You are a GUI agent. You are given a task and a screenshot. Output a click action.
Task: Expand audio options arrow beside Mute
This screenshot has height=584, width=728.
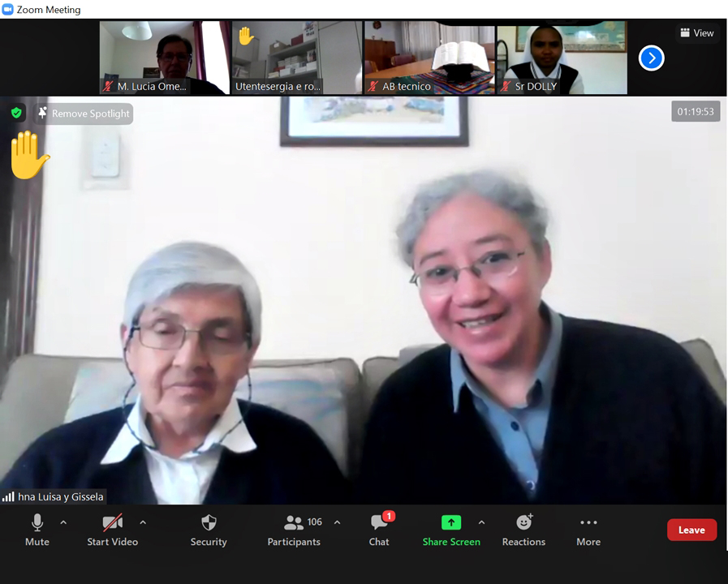[x=63, y=522]
